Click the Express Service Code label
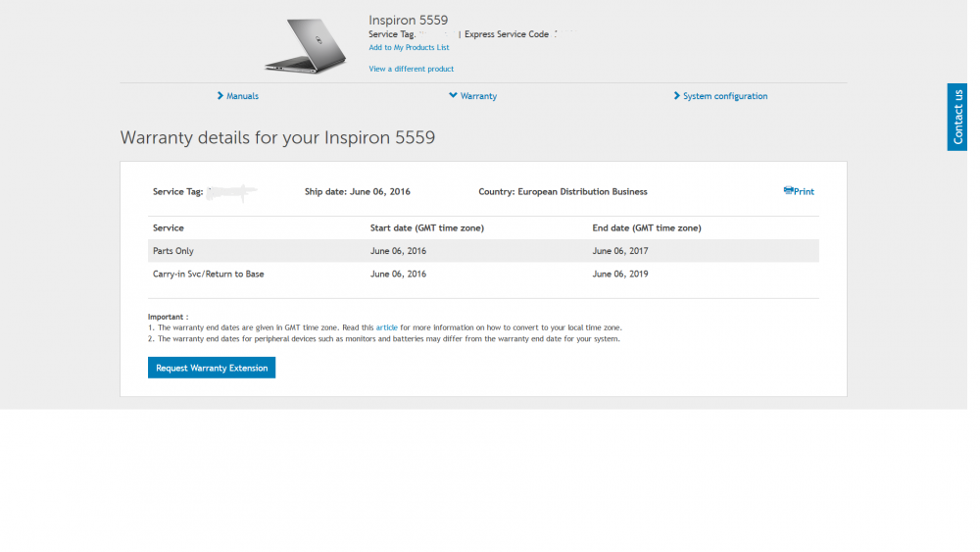The width and height of the screenshot is (980, 552). point(507,34)
